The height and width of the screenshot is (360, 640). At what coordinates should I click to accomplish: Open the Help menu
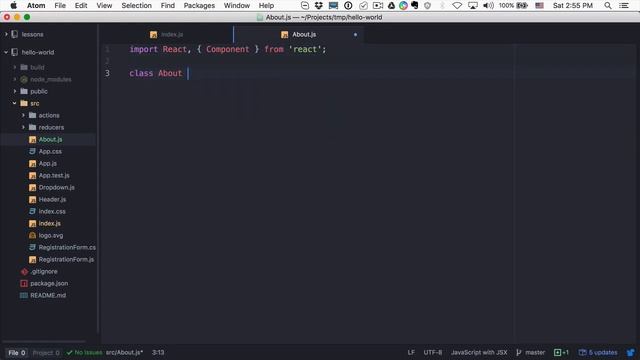266,5
